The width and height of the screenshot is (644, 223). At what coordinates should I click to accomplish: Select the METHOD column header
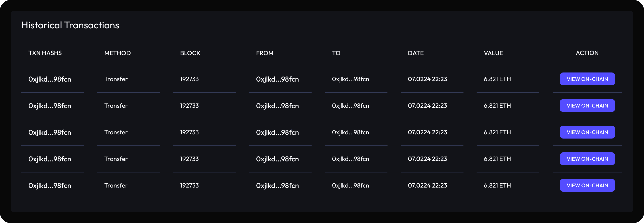[118, 53]
